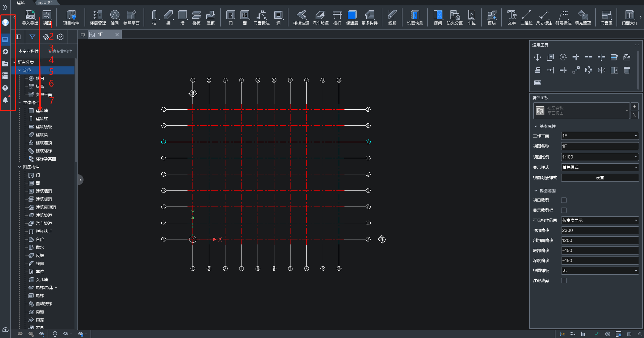Image resolution: width=644 pixels, height=338 pixels.
Task: Switch to the 建筑 tab
Action: pos(21,3)
